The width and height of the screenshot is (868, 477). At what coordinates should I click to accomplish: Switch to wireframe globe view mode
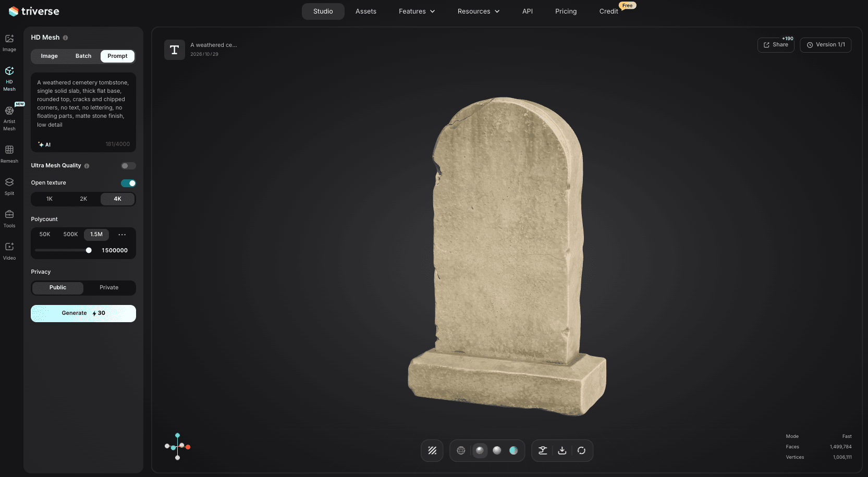(x=461, y=450)
